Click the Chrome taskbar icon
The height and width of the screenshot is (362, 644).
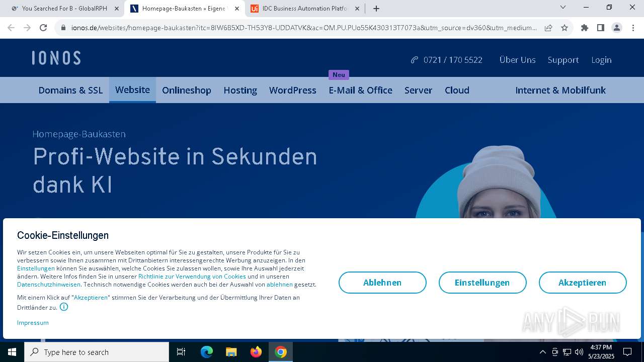(281, 352)
